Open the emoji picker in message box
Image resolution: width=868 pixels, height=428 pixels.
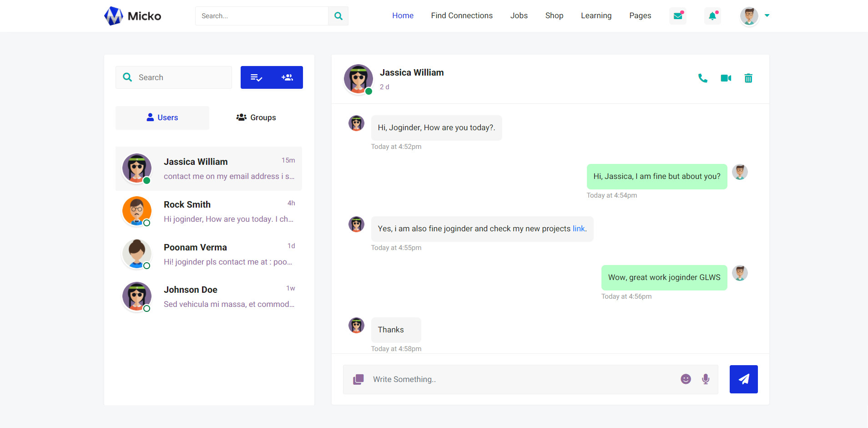tap(686, 379)
